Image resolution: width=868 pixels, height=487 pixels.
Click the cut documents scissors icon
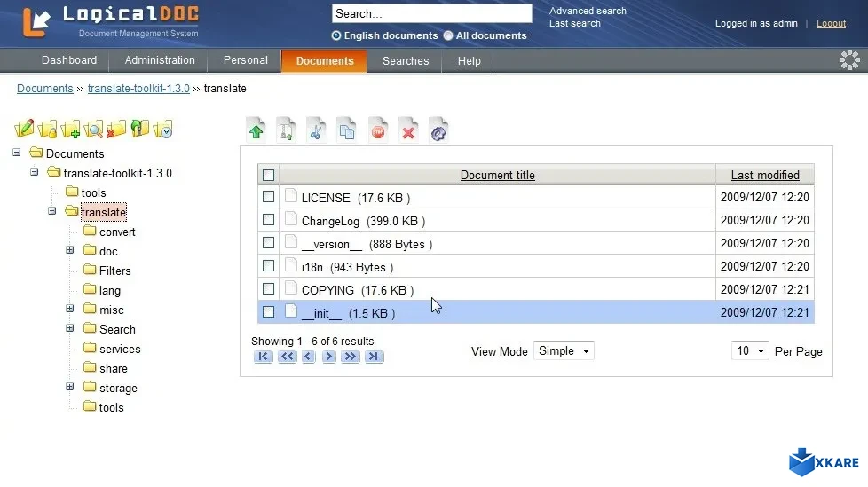pos(317,130)
